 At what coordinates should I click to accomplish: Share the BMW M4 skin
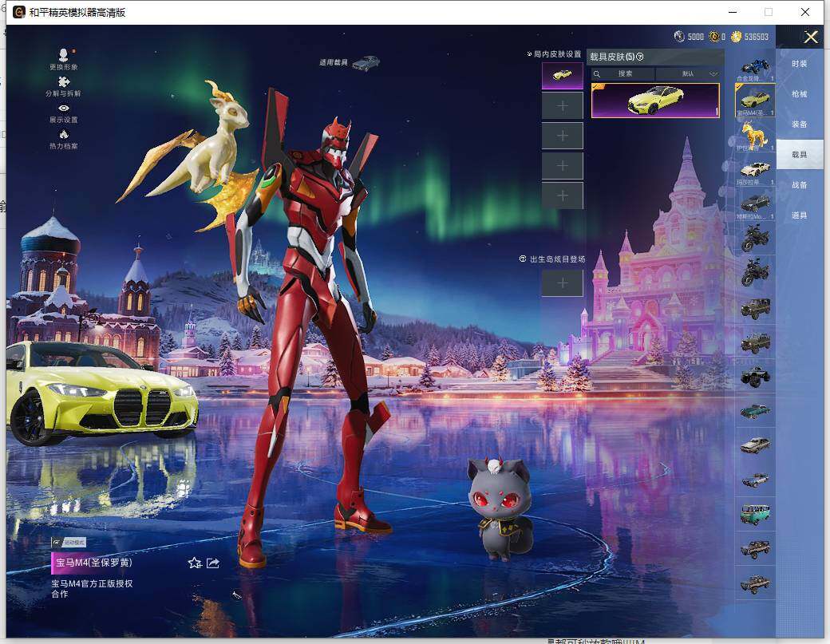point(213,563)
